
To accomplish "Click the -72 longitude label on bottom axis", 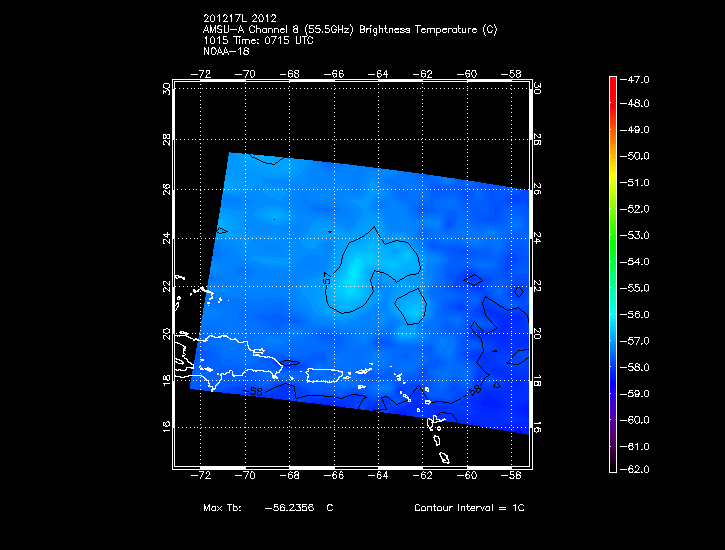I will (x=201, y=475).
